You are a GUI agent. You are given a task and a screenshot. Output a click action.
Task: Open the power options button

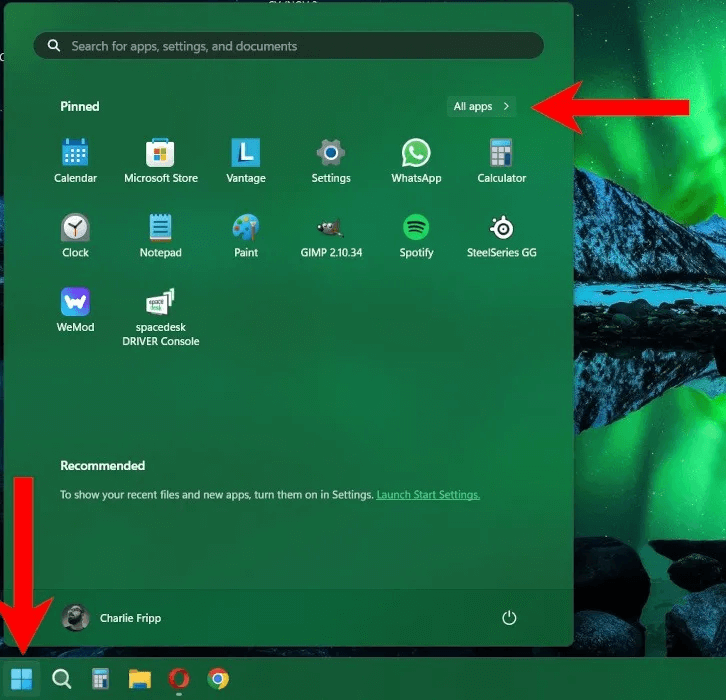(x=509, y=618)
